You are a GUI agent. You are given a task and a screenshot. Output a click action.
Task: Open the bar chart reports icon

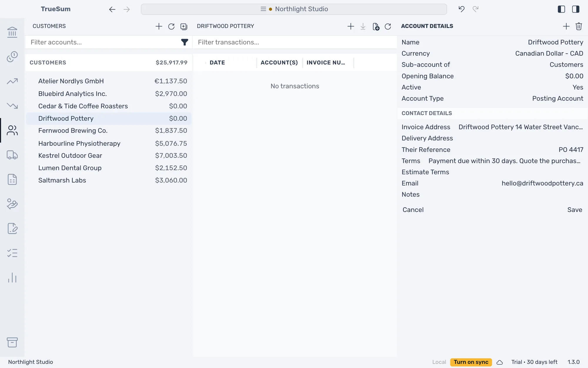click(12, 278)
